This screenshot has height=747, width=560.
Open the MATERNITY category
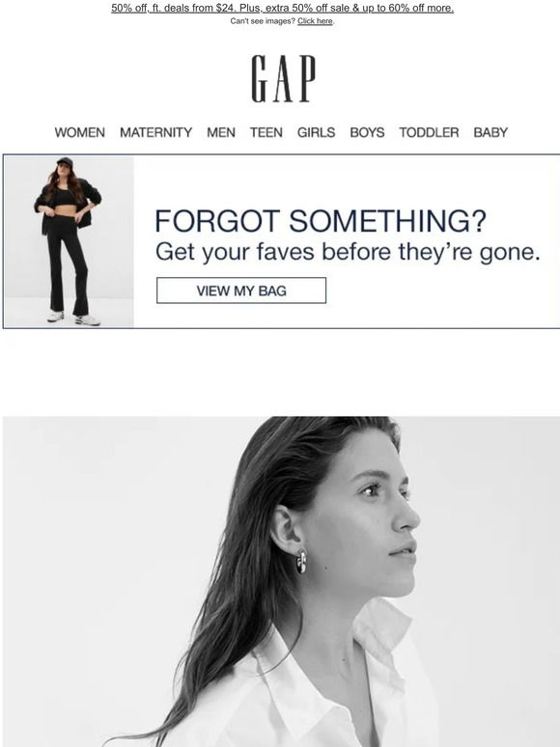[155, 132]
